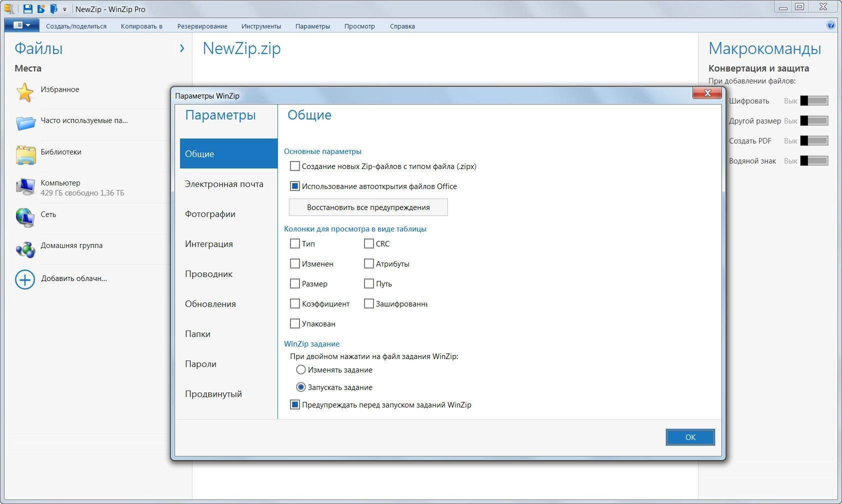Click the open folder icon in quick access toolbar
This screenshot has width=842, height=504.
coord(53,8)
